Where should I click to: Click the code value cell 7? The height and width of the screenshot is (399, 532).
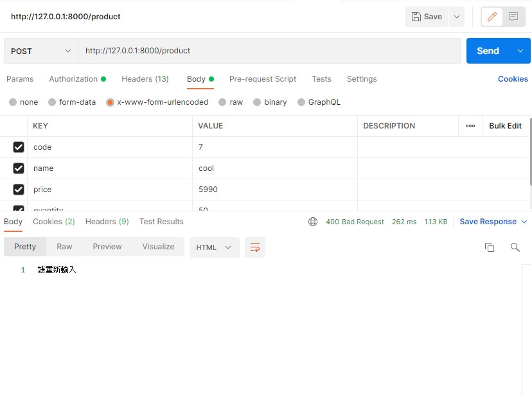point(275,147)
